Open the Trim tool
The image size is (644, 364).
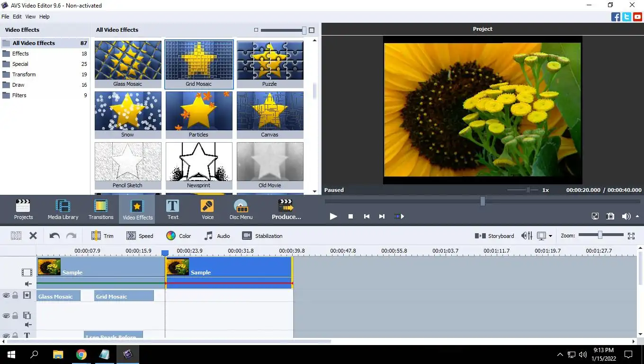click(x=102, y=236)
